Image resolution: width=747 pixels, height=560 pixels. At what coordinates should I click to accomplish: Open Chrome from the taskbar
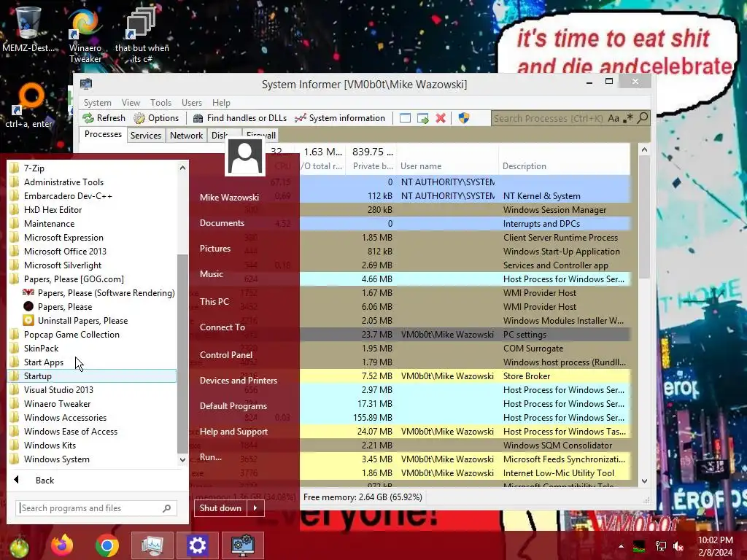(107, 545)
